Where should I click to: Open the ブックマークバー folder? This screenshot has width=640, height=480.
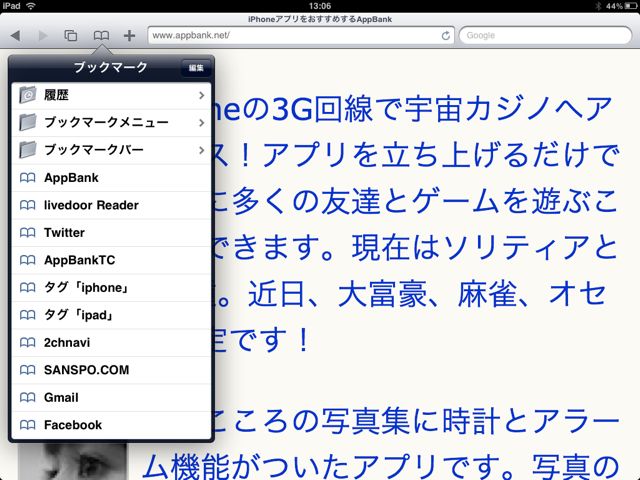(111, 150)
